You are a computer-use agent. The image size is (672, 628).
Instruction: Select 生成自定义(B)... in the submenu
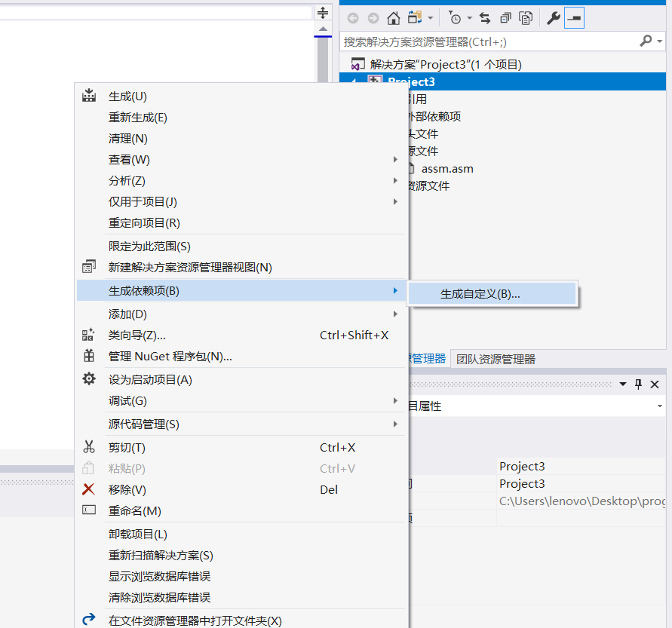492,294
